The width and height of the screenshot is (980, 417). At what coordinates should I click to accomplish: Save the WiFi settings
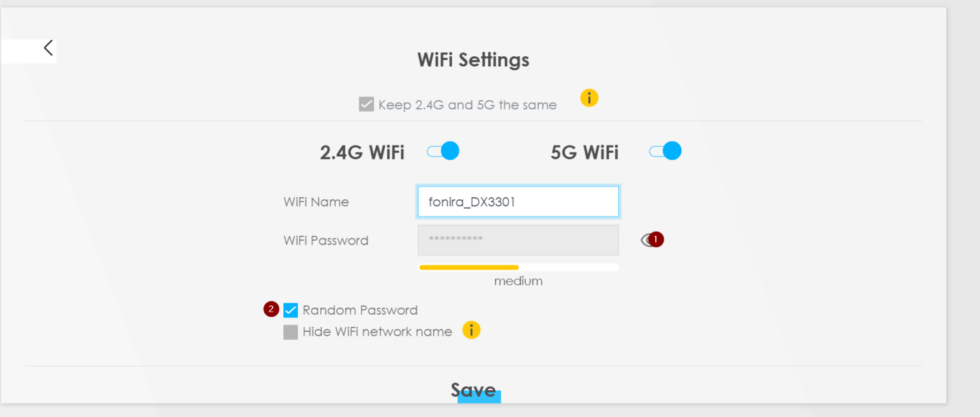[x=473, y=390]
